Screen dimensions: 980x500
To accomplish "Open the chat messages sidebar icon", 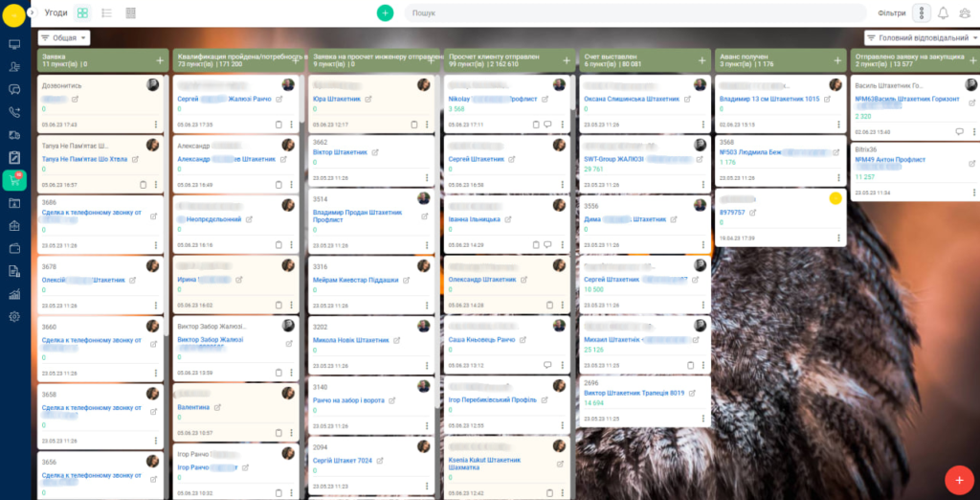I will [x=14, y=89].
